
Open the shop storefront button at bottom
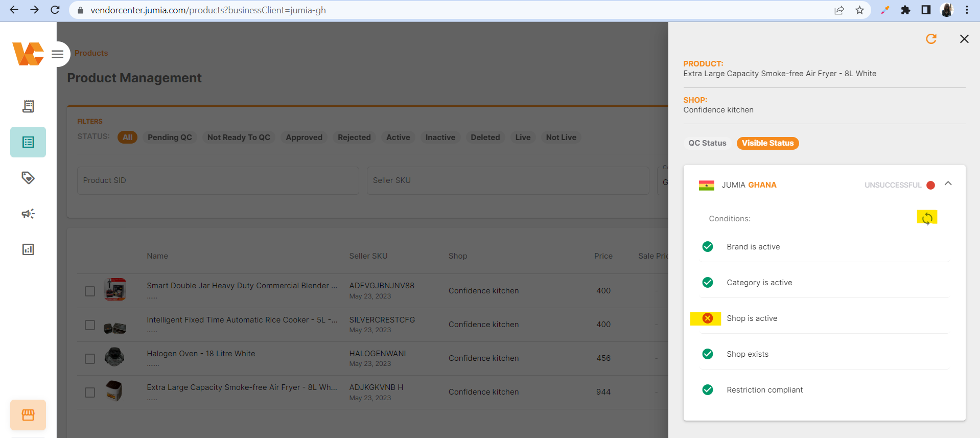coord(28,415)
